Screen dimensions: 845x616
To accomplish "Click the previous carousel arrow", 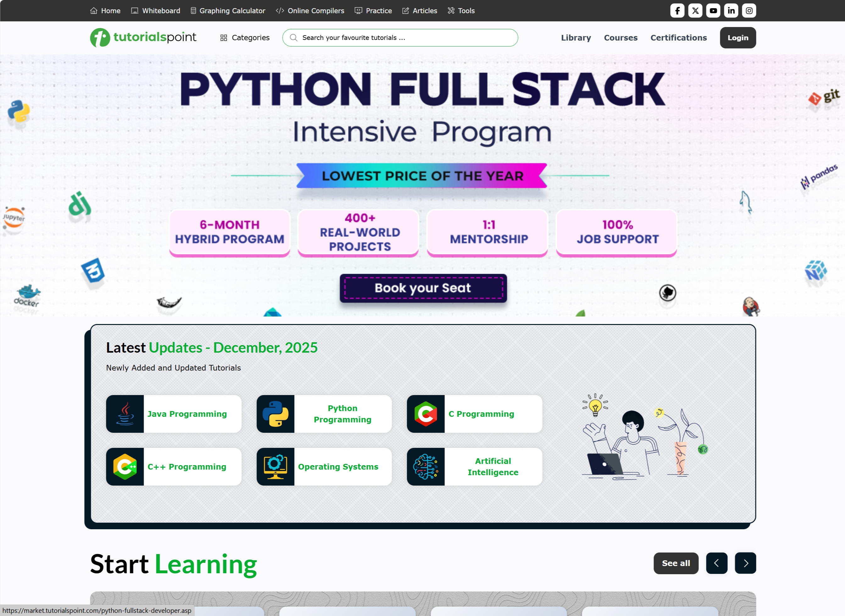I will pyautogui.click(x=716, y=563).
